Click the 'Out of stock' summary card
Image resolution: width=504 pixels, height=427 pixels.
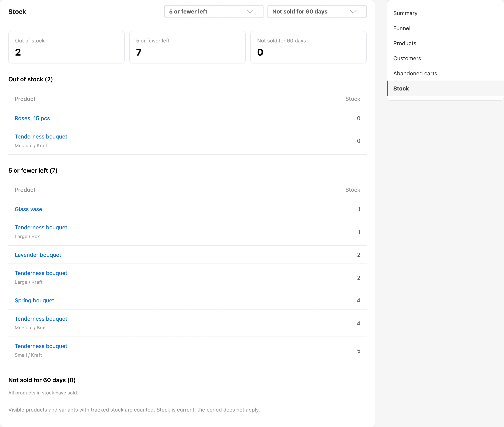point(66,47)
